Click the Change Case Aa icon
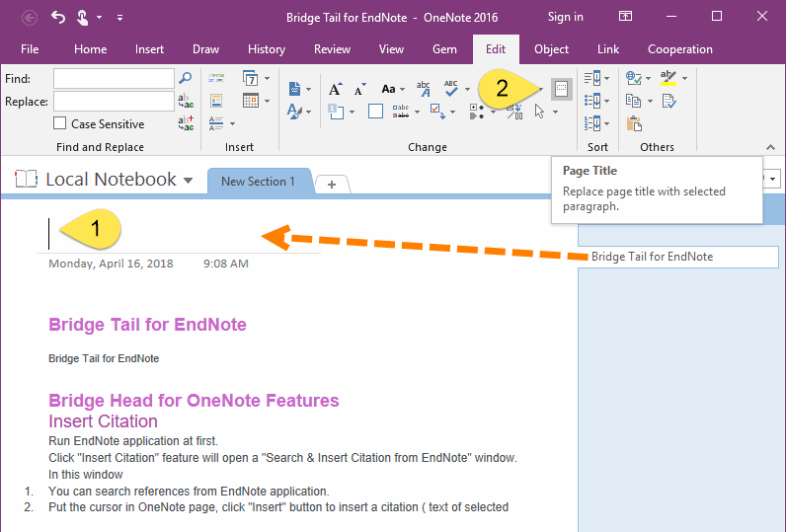 click(388, 89)
